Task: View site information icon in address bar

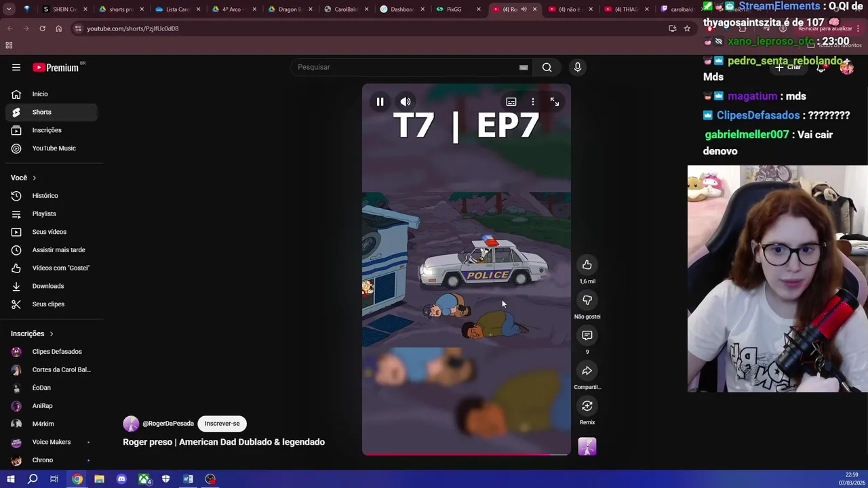Action: tap(78, 28)
